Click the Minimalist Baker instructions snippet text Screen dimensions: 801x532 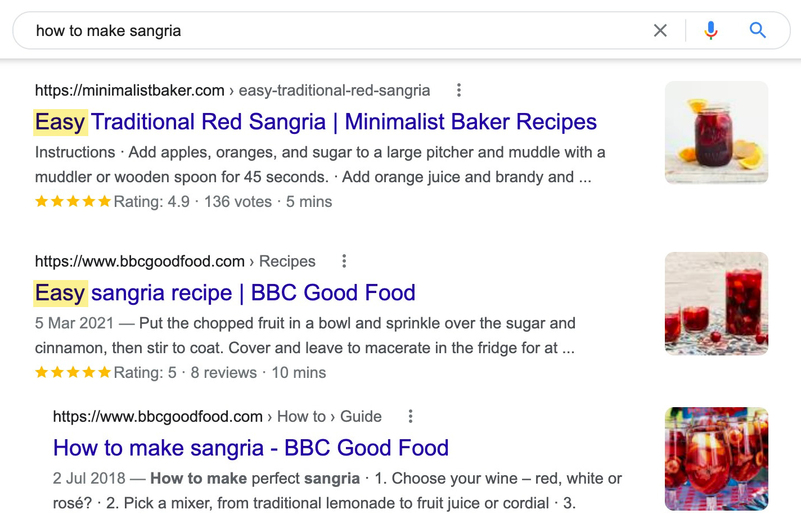click(319, 164)
